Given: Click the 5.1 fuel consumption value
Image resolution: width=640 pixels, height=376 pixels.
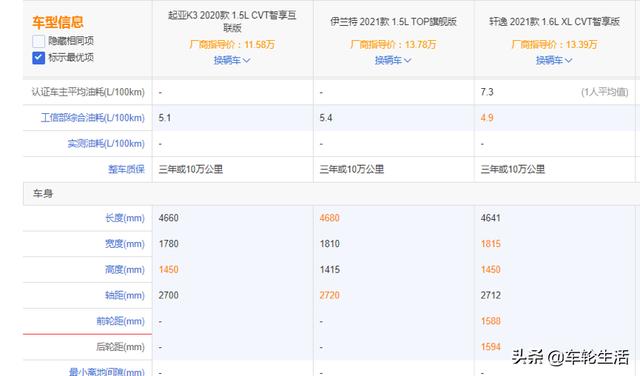Looking at the screenshot, I should 165,118.
